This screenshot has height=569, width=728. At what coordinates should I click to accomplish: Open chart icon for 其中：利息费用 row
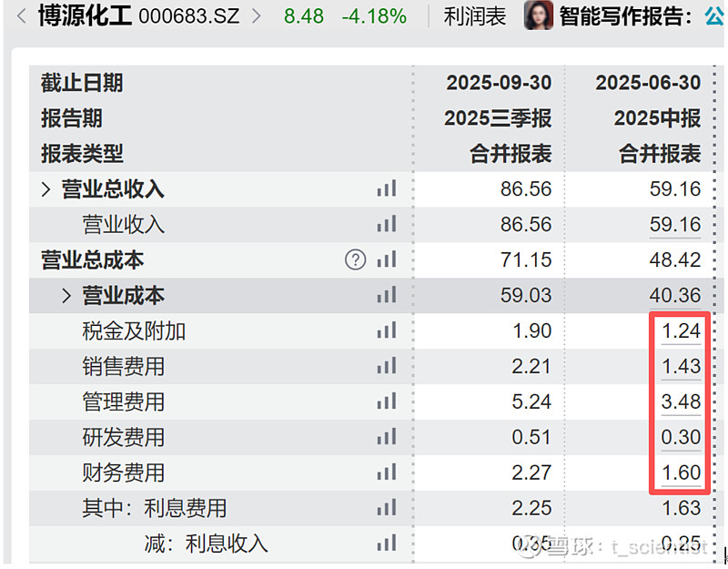[387, 507]
